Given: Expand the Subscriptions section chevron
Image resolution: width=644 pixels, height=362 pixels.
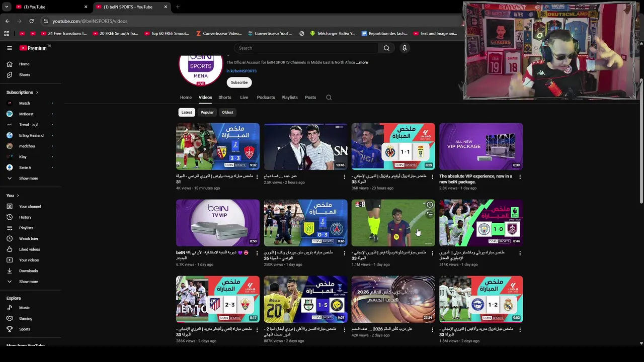Looking at the screenshot, I should tap(37, 93).
